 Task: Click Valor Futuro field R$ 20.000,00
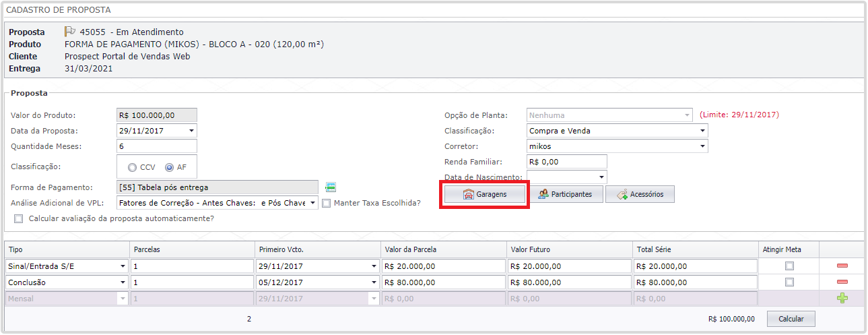(570, 266)
